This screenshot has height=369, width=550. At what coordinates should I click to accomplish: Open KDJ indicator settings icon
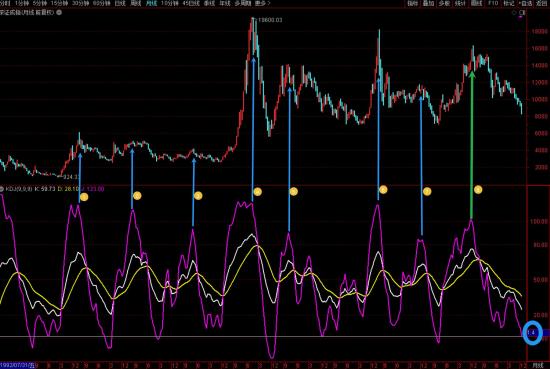coord(2,189)
